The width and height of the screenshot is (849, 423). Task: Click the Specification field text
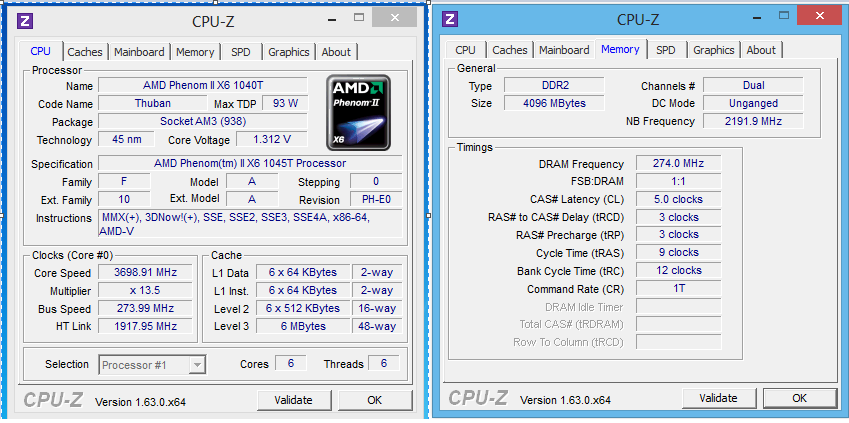click(250, 163)
